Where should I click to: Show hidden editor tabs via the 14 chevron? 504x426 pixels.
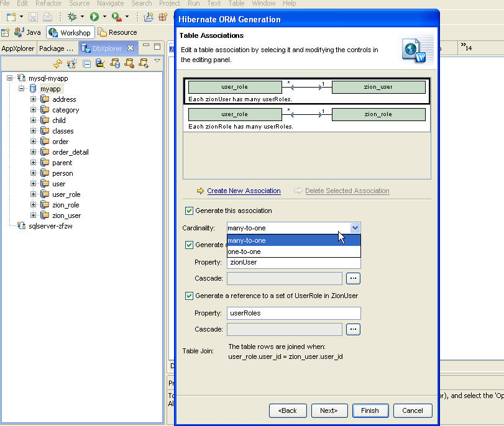[x=466, y=47]
